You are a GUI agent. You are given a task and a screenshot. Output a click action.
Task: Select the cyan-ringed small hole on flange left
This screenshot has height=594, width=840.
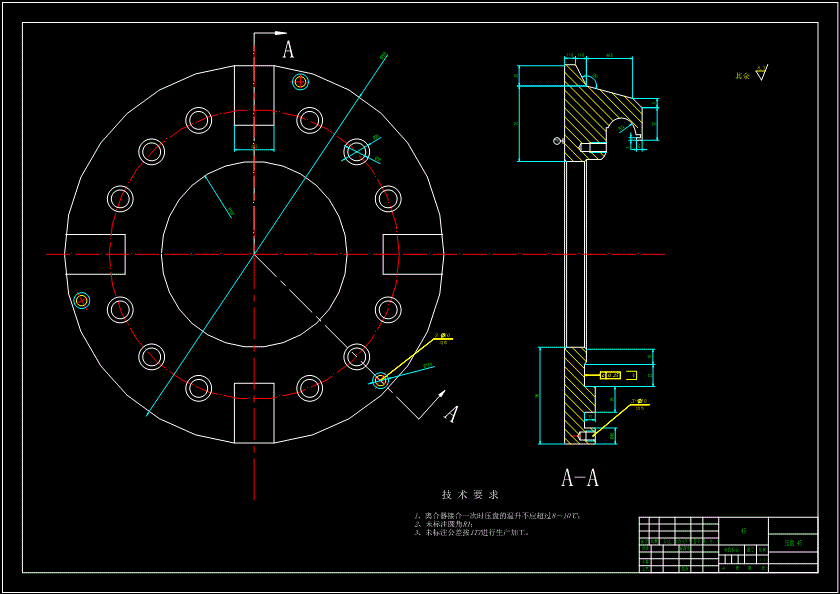click(x=81, y=300)
